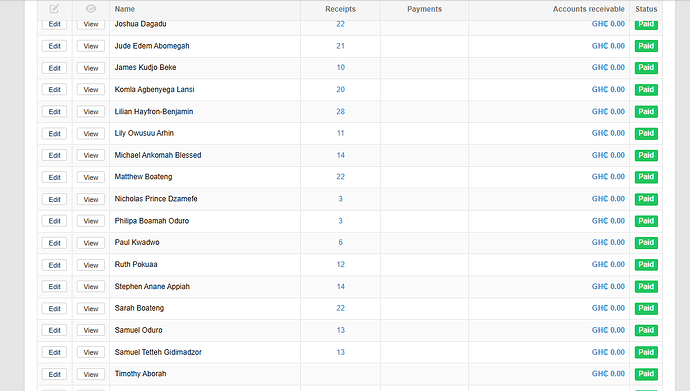Edit Philipa Boamah Oduro's record

[54, 221]
